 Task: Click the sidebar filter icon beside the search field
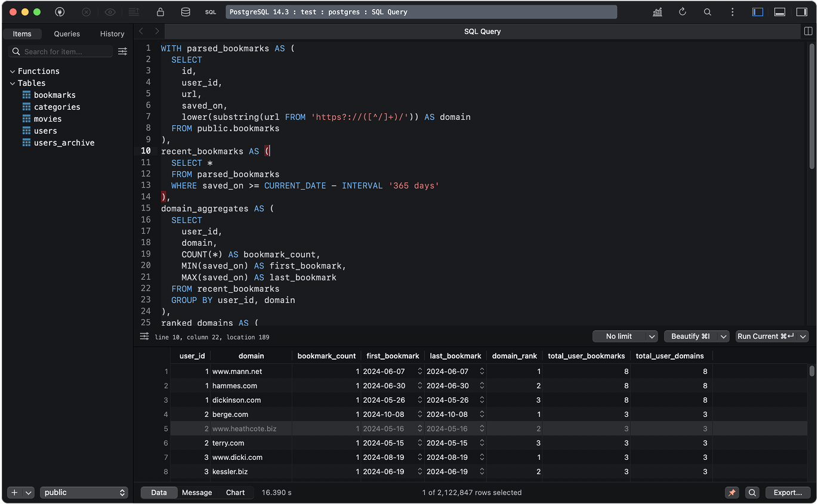coord(122,52)
